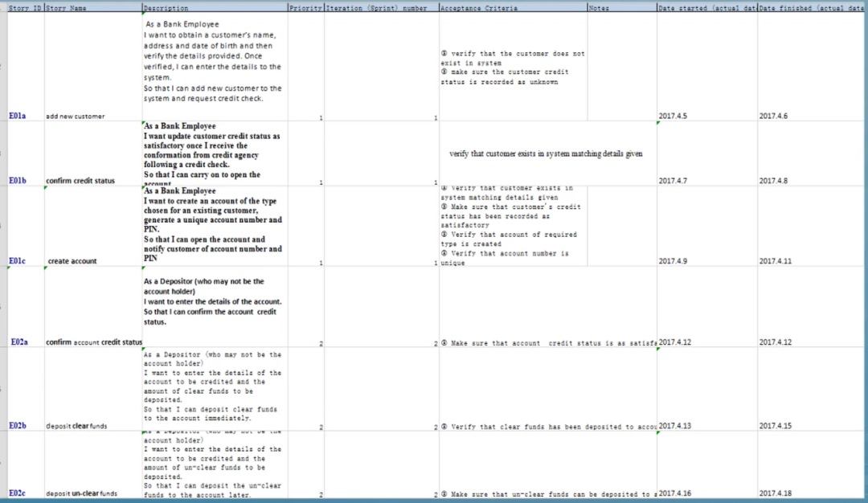Click the E01a story ID cell

tap(17, 116)
